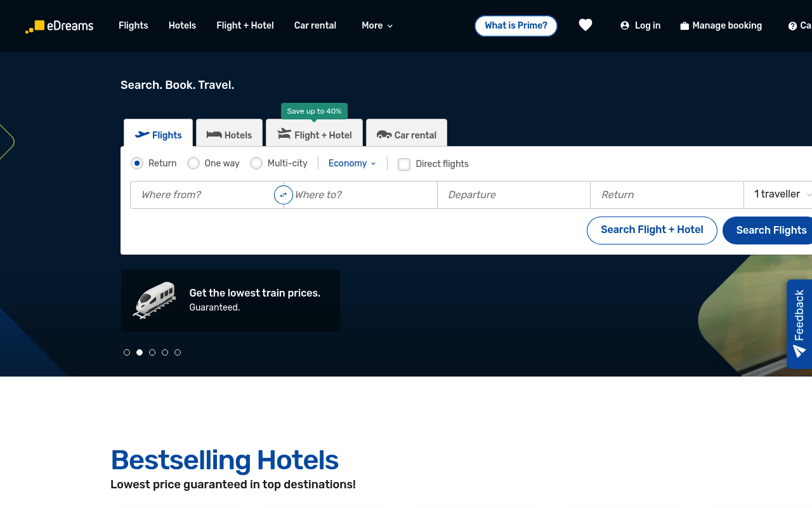Image resolution: width=812 pixels, height=508 pixels.
Task: Swap origin and destination arrows icon
Action: click(284, 195)
